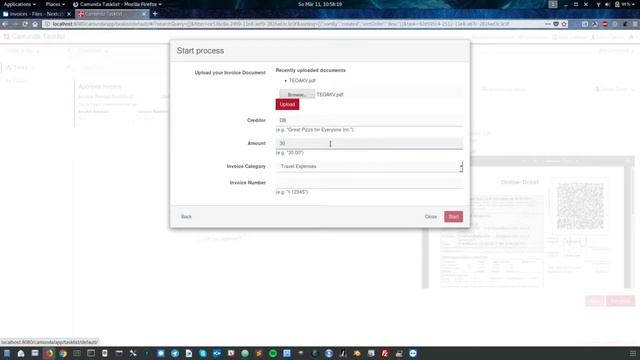Close the Invoices - Files Nextcloud tab
This screenshot has width=640, height=360.
(69, 14)
